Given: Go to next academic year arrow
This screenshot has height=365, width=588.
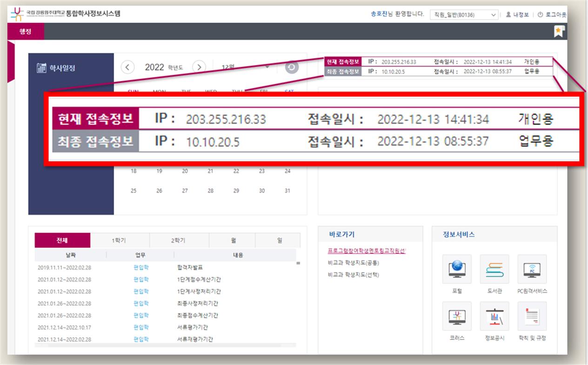Looking at the screenshot, I should [x=199, y=67].
